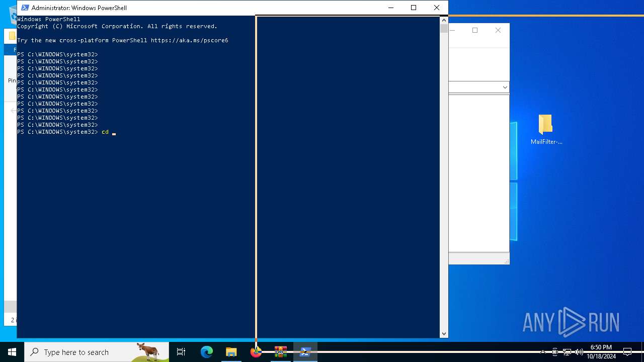The height and width of the screenshot is (362, 644).
Task: Click PowerShell scrollbar up arrow
Action: coord(444,20)
